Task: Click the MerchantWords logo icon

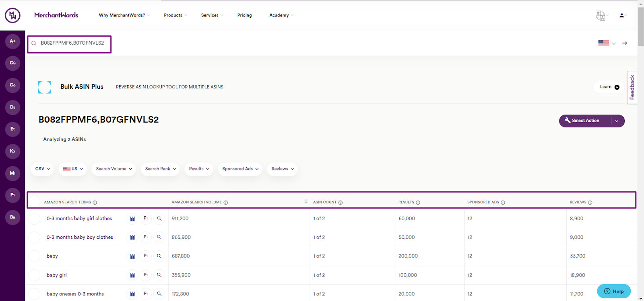Action: point(12,15)
